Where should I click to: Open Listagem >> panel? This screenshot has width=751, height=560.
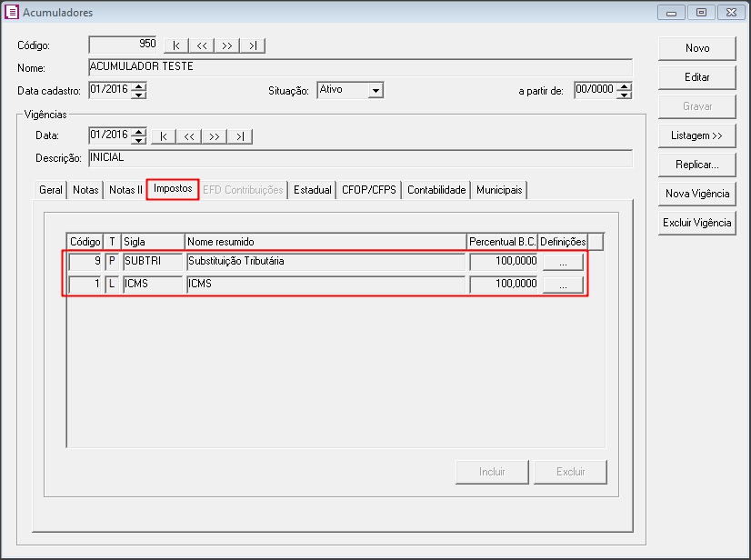696,136
